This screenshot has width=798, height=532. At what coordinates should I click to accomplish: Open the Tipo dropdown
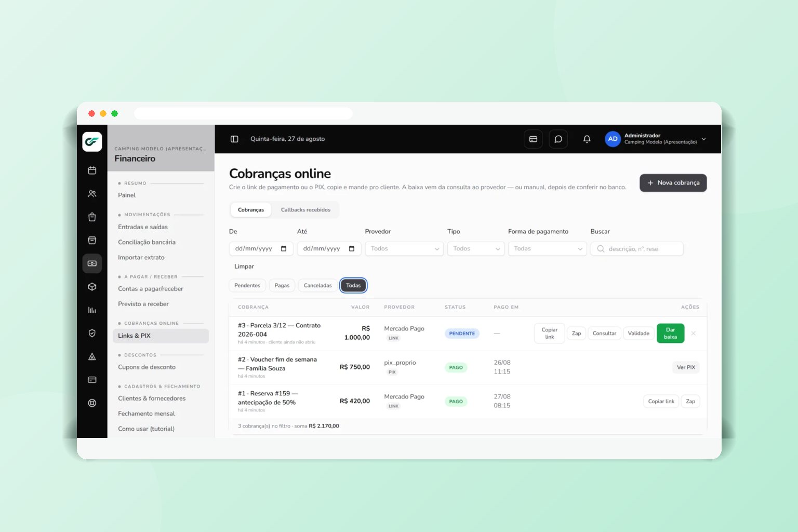476,249
